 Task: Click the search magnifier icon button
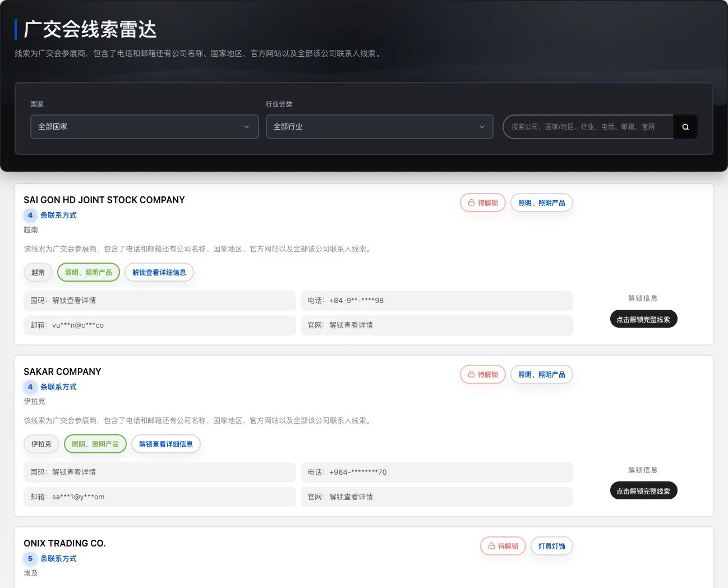(685, 127)
